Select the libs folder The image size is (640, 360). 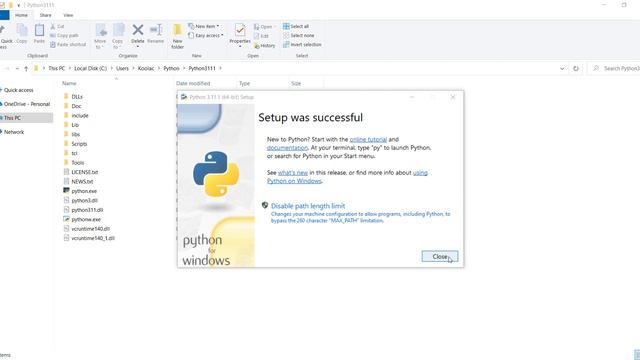[76, 135]
